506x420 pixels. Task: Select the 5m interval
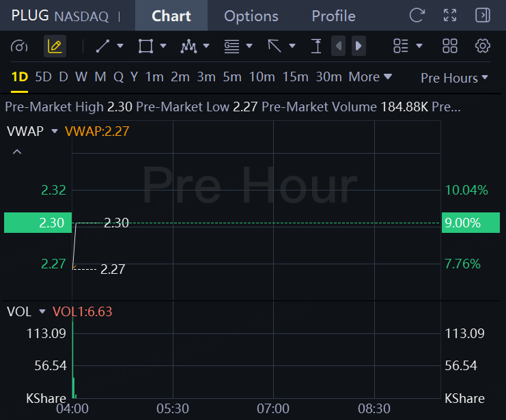(x=232, y=77)
